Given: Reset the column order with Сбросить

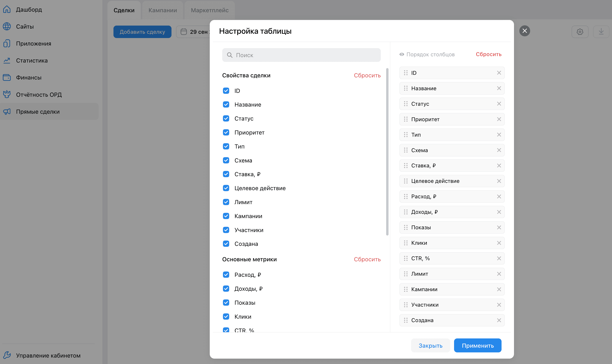Looking at the screenshot, I should 488,54.
